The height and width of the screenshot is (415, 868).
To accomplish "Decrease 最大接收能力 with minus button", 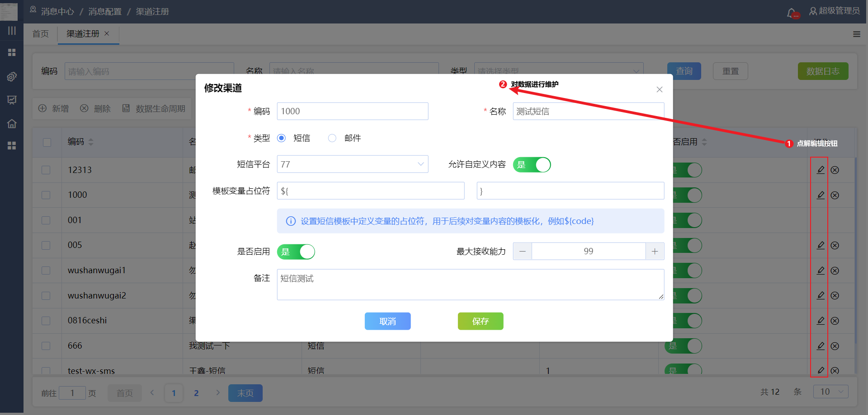I will pos(523,251).
